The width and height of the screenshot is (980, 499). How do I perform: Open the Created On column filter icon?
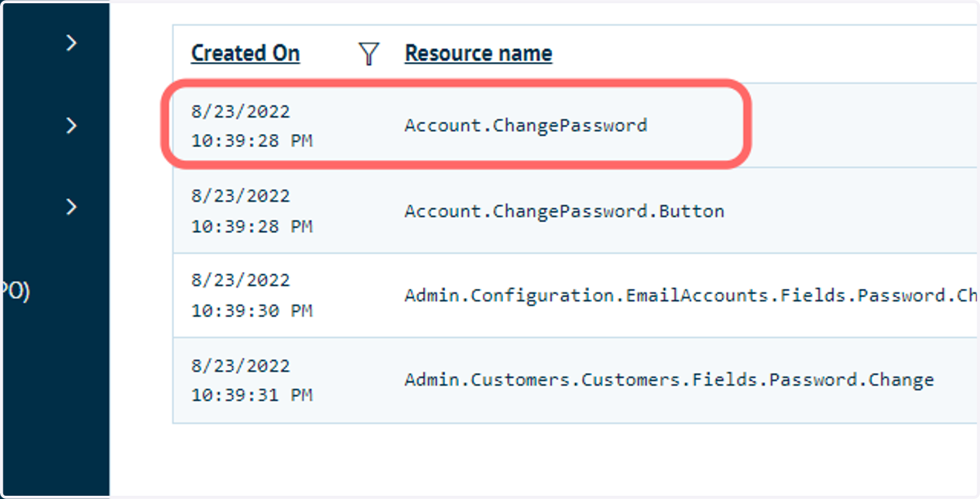(x=370, y=54)
